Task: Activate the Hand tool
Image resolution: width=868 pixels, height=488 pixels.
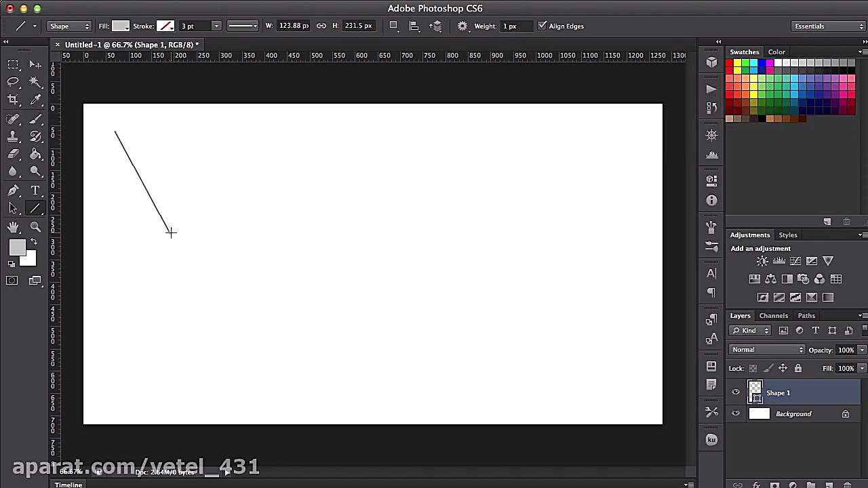Action: 13,227
